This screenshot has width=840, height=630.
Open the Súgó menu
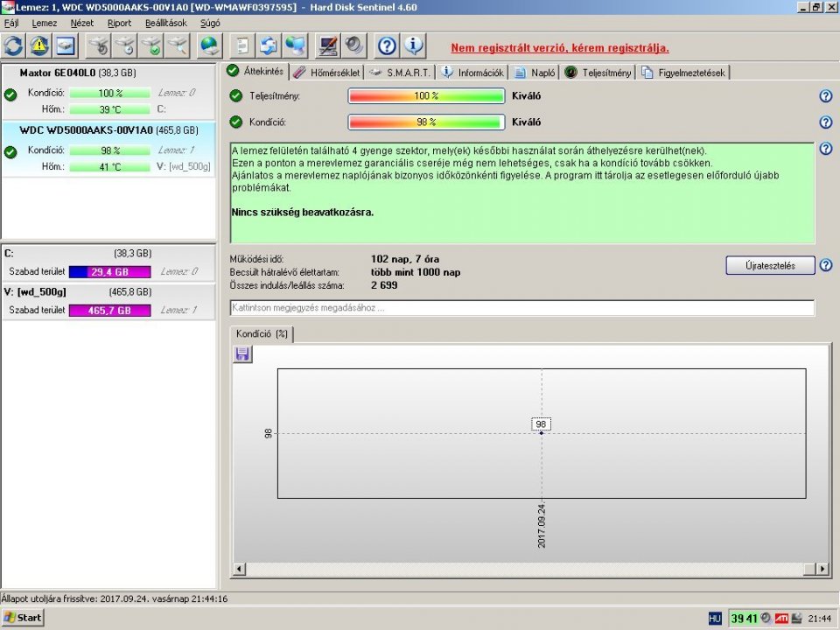coord(210,23)
